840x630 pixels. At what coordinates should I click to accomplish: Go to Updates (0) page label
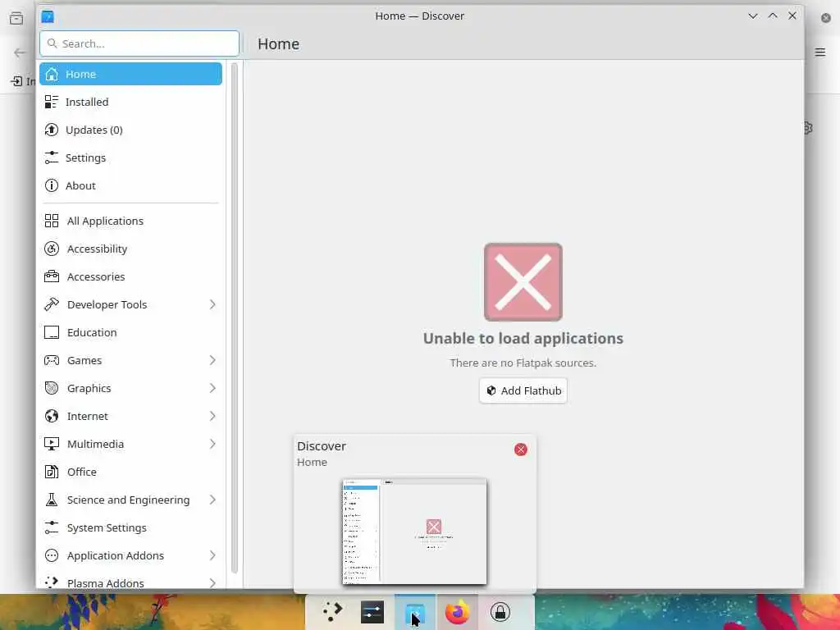point(94,130)
